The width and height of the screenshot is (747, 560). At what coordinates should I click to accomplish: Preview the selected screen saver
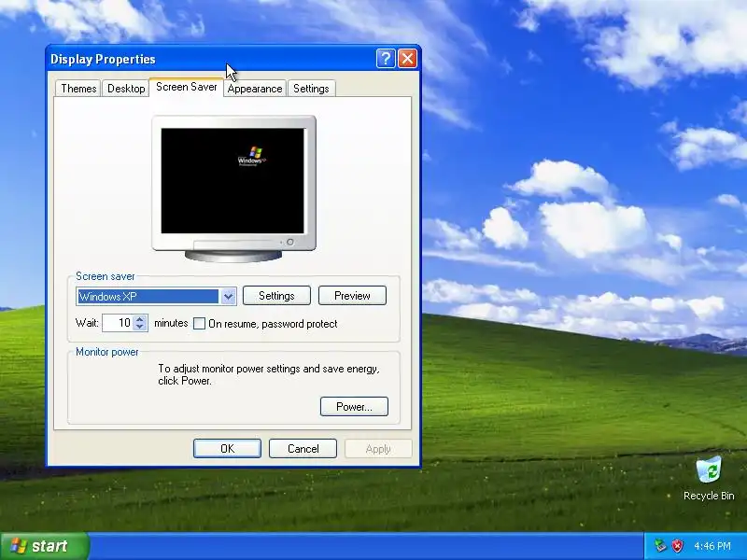pyautogui.click(x=352, y=296)
